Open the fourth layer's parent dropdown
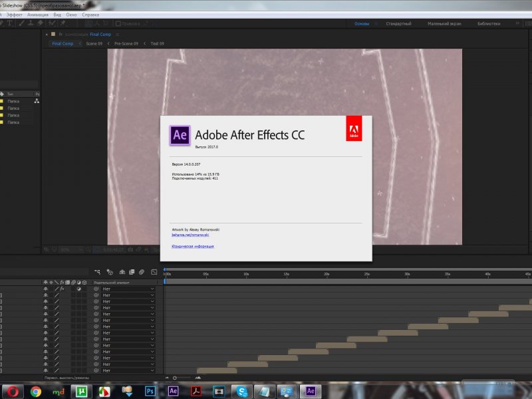Screen dimensions: 532x399 (x=128, y=308)
